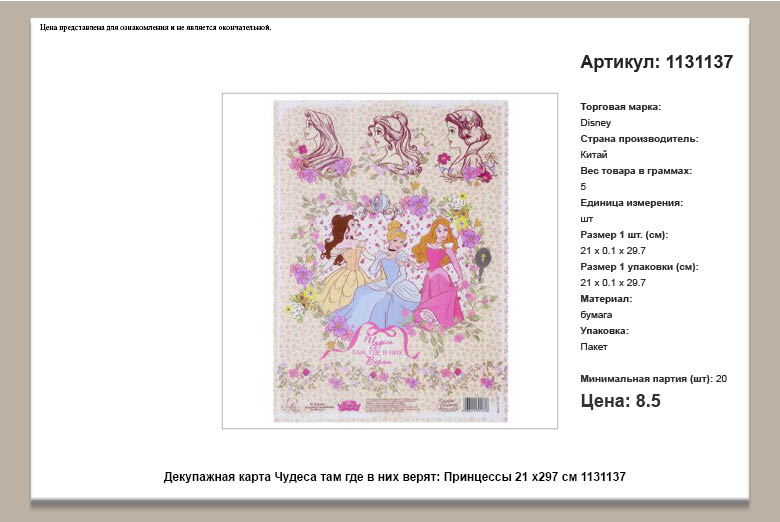Click the label "Размер 1 упаковки (см):"
This screenshot has width=780, height=522.
pyautogui.click(x=639, y=266)
